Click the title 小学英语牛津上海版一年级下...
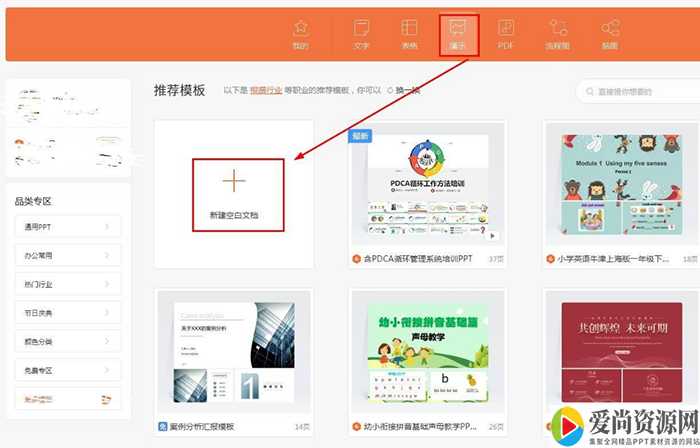The width and height of the screenshot is (700, 448). tap(613, 259)
